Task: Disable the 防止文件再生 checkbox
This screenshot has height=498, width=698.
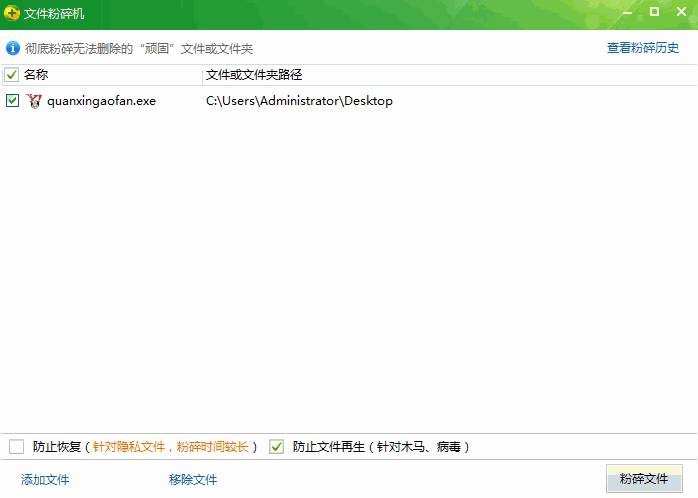Action: [276, 446]
